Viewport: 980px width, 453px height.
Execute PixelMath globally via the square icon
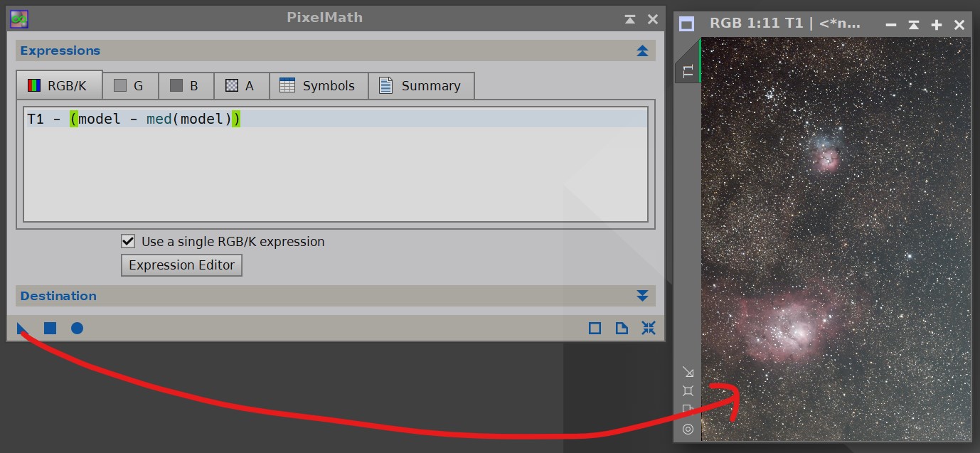(x=49, y=328)
